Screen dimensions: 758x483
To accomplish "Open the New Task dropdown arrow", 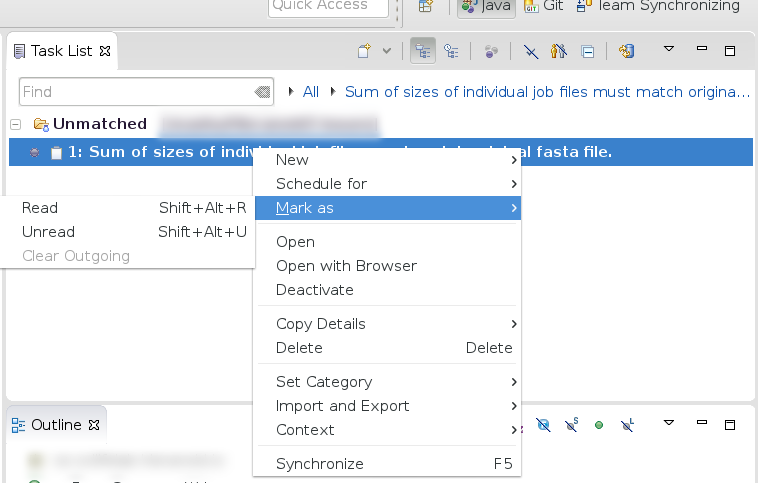I will pyautogui.click(x=387, y=51).
